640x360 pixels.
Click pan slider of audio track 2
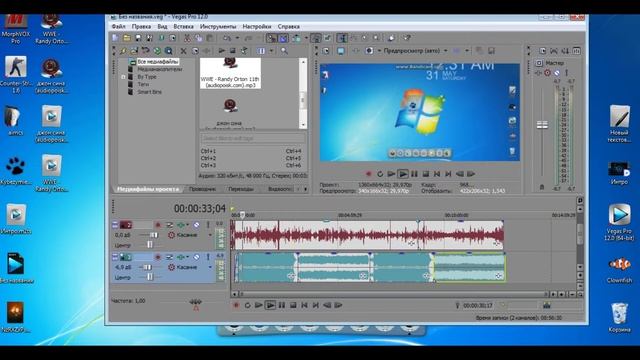(x=149, y=278)
